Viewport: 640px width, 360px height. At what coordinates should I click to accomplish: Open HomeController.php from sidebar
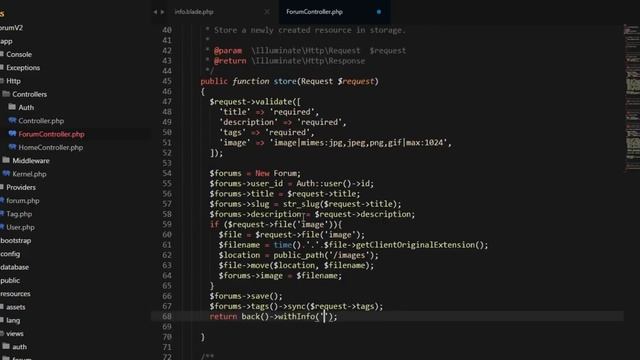pyautogui.click(x=50, y=147)
